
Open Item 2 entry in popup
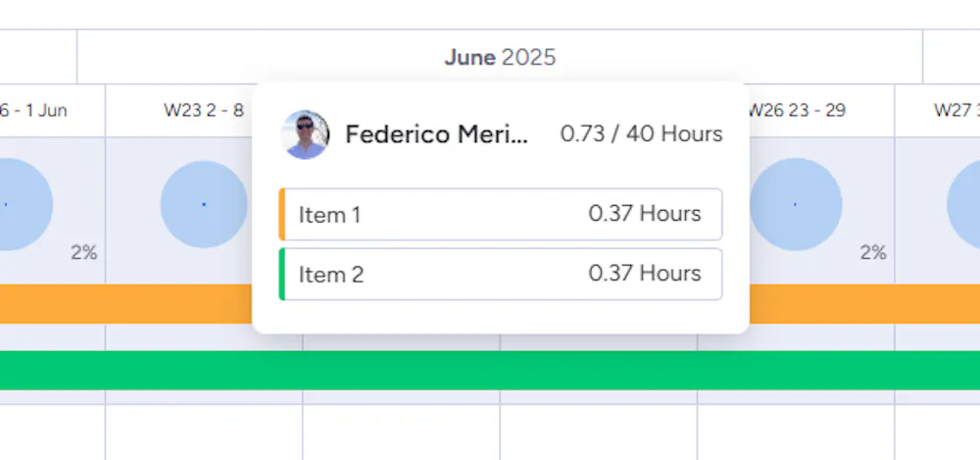tap(501, 274)
